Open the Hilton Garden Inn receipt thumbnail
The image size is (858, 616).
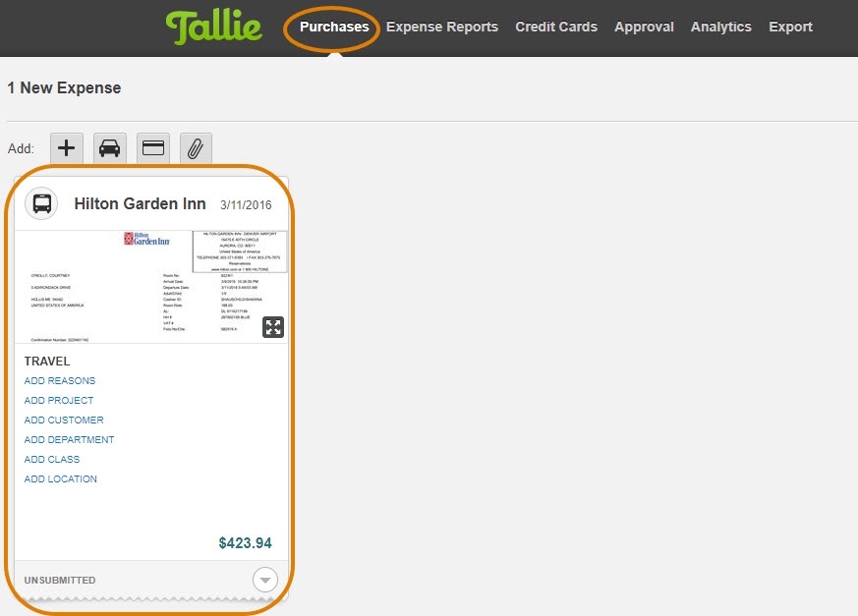[x=151, y=287]
